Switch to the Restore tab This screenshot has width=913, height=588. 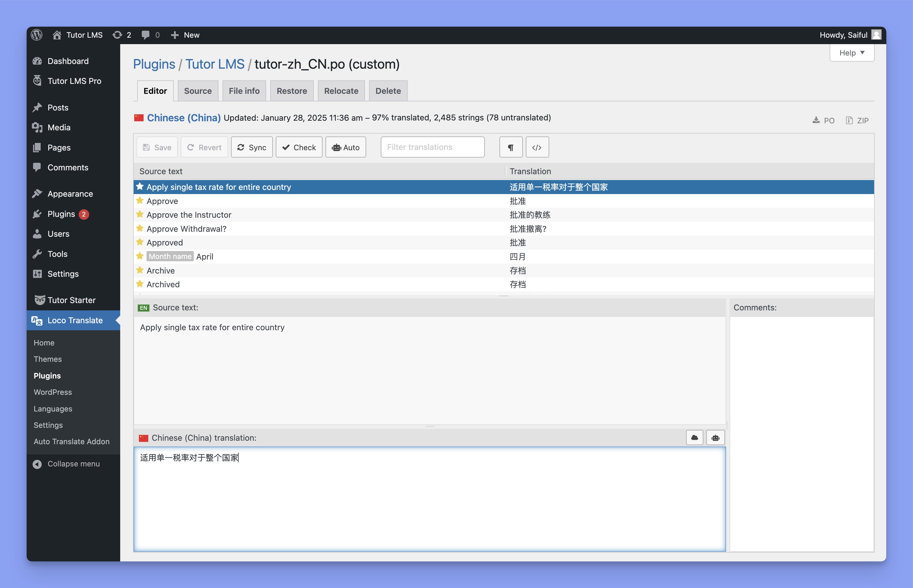click(292, 91)
